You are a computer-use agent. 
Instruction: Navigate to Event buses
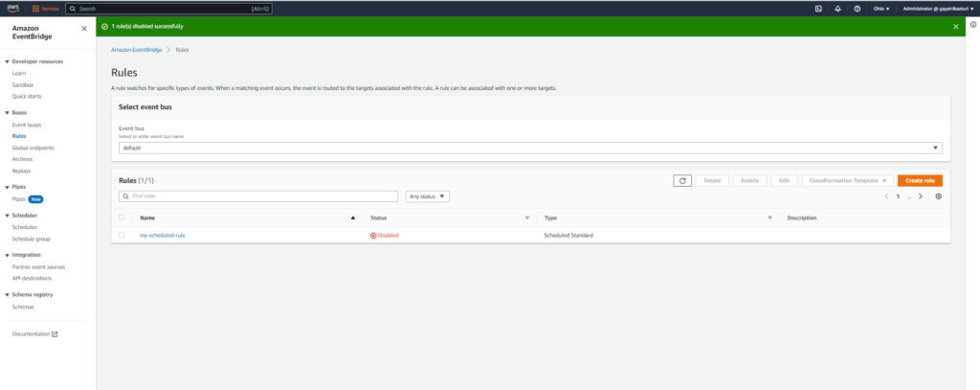[x=26, y=126]
